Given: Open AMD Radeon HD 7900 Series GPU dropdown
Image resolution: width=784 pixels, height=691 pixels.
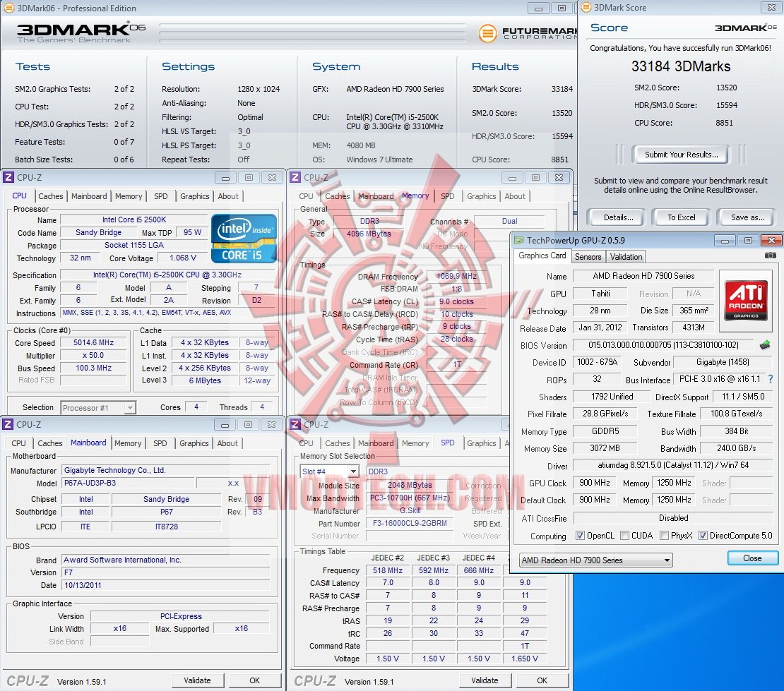Looking at the screenshot, I should (595, 560).
